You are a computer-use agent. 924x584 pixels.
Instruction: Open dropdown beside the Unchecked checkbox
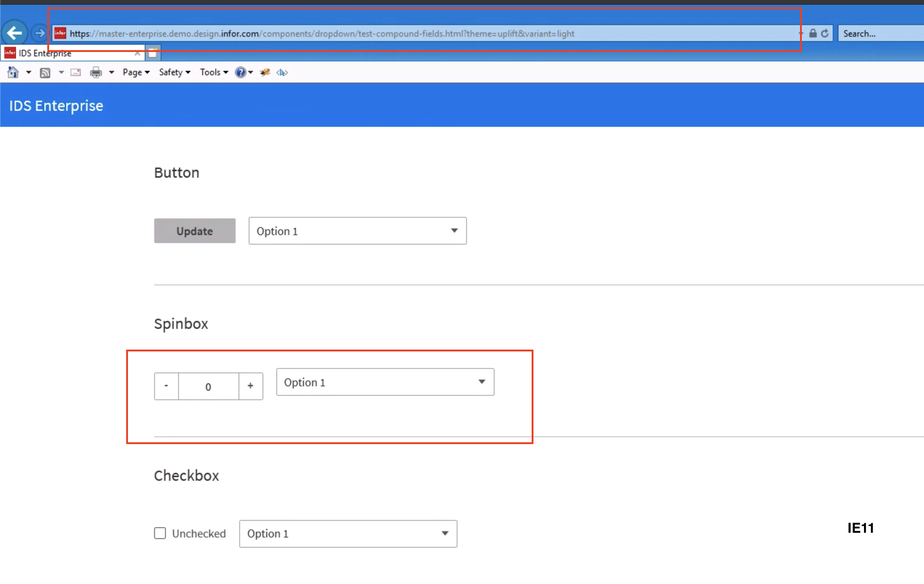coord(348,533)
